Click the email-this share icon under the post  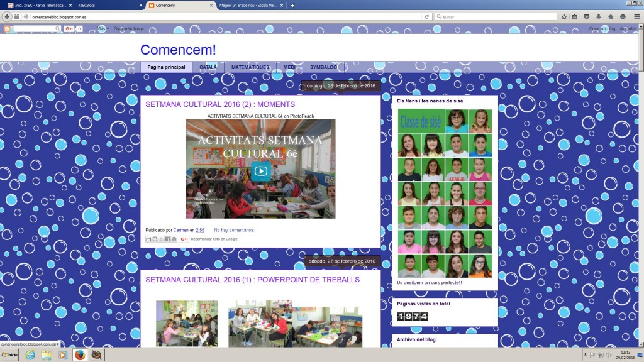(x=148, y=239)
